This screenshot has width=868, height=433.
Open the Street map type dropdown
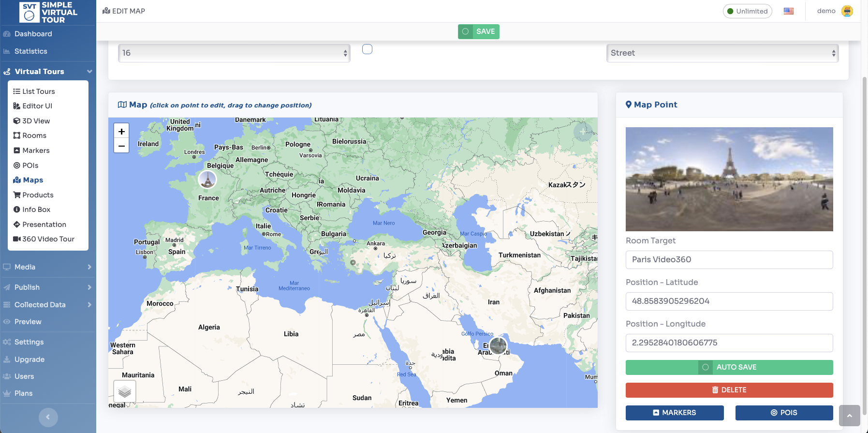(722, 53)
